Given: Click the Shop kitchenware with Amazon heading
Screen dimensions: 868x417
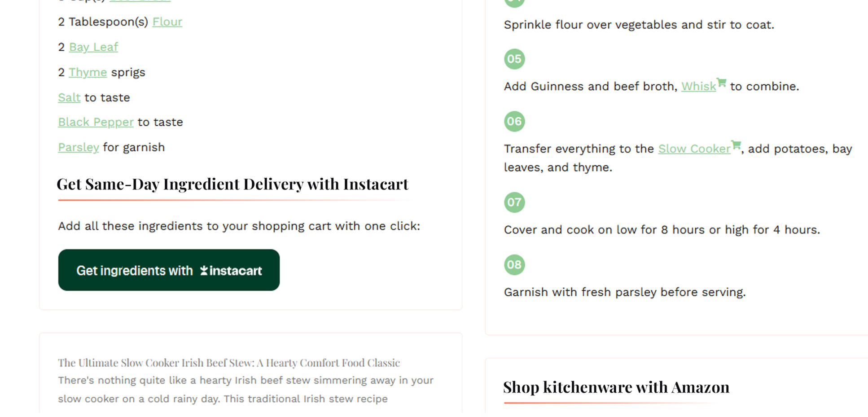Looking at the screenshot, I should pos(616,386).
